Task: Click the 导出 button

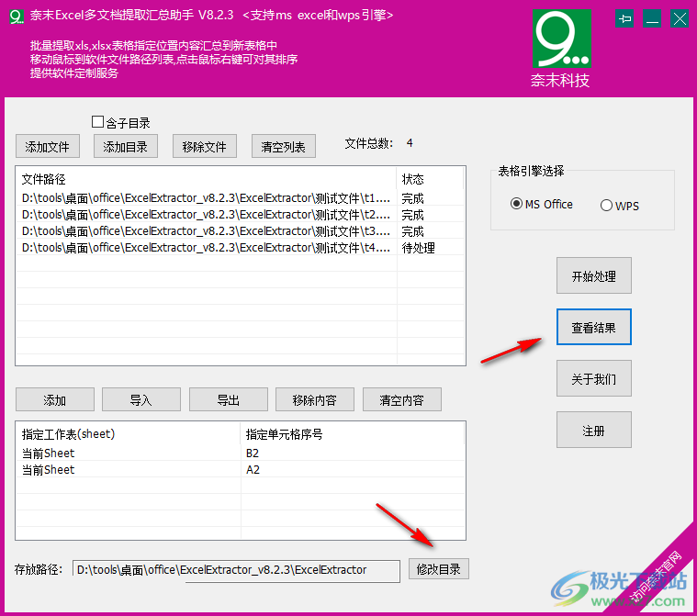Action: coord(229,399)
